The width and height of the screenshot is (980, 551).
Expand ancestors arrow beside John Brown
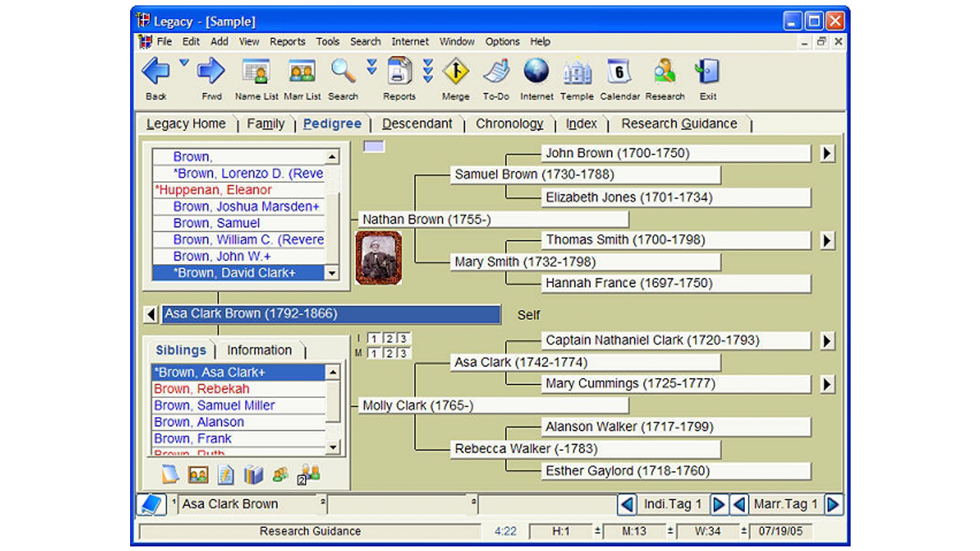click(x=827, y=153)
